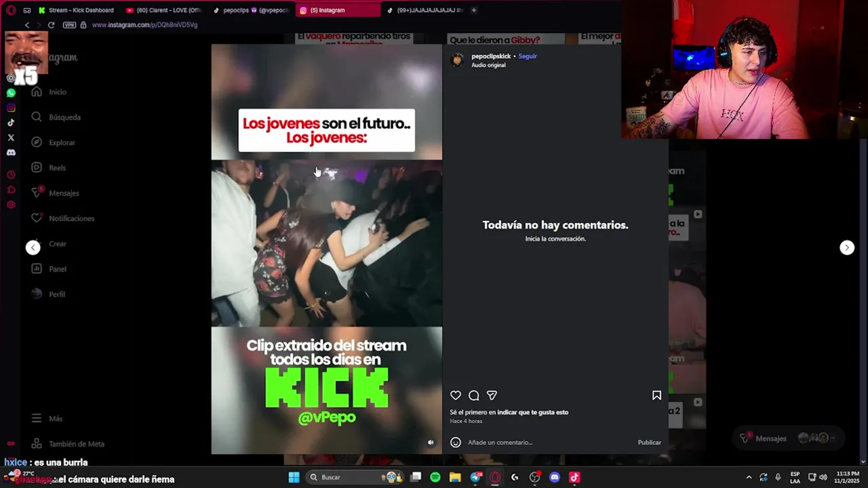
Task: Mute the reel video audio
Action: (431, 443)
